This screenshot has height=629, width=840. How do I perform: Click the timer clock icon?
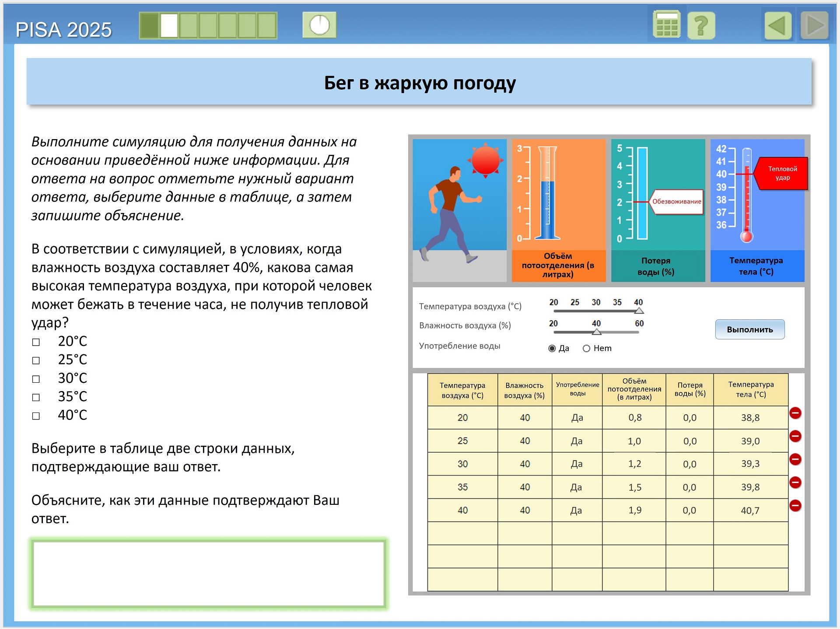[319, 25]
